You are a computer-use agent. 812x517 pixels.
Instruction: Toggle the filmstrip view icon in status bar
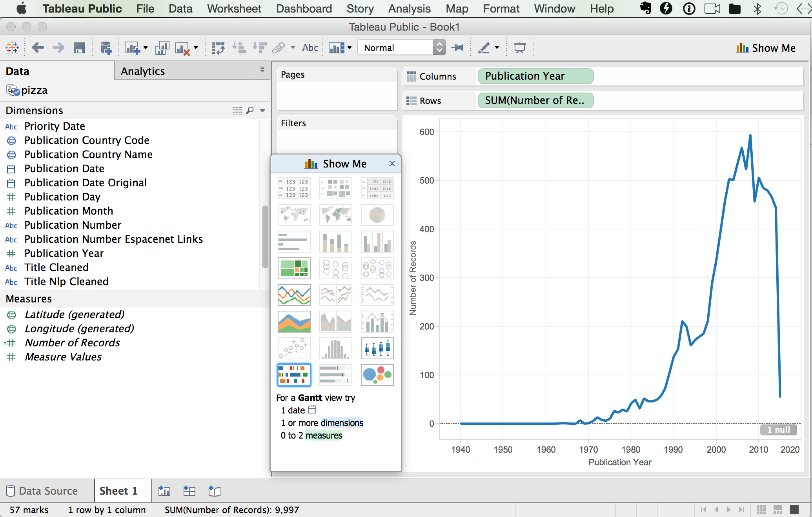coord(778,510)
